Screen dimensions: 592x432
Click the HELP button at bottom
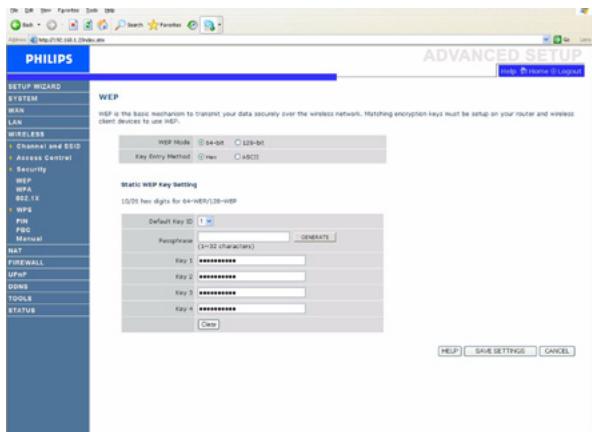click(450, 351)
